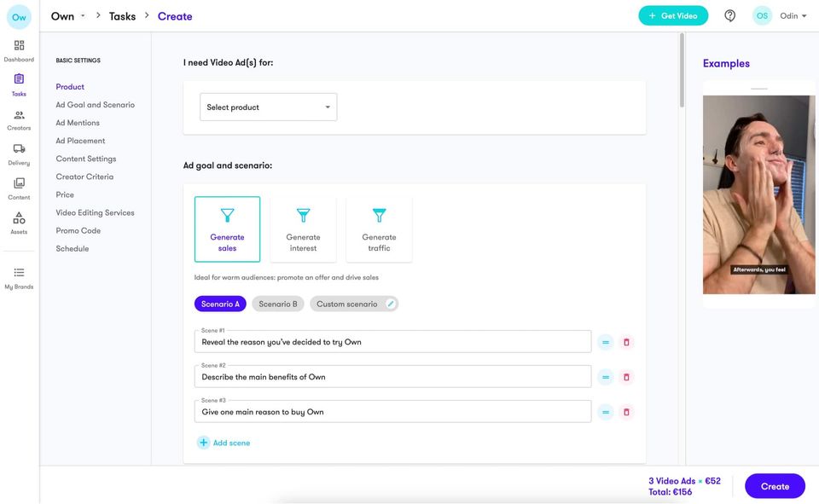Click the reorder handle for Scene #3
This screenshot has height=504, width=819.
pos(606,412)
